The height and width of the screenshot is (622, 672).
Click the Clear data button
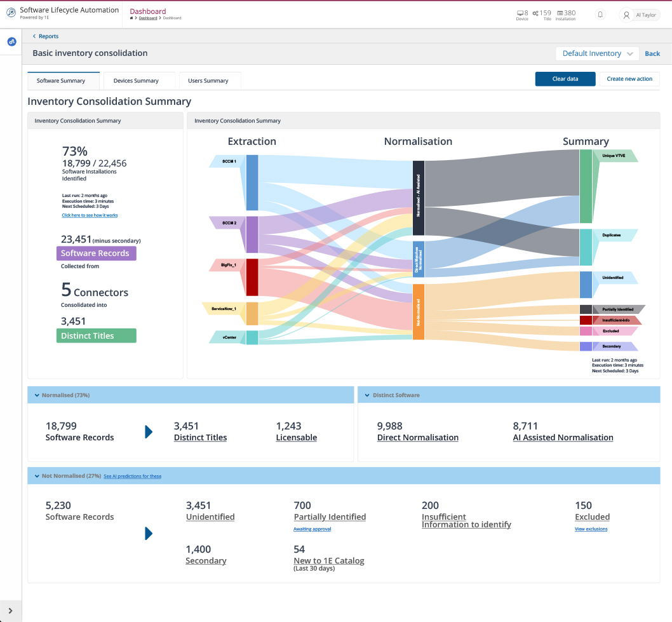(x=565, y=79)
